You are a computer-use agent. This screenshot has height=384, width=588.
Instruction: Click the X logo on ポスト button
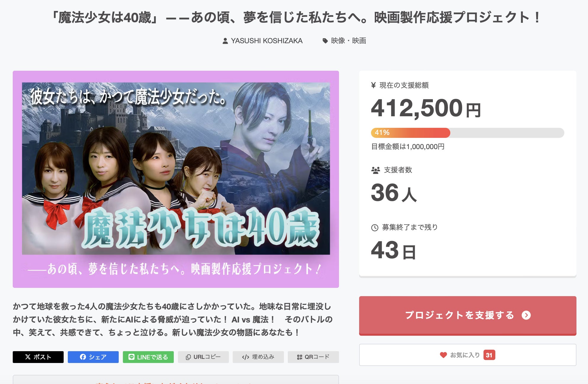(28, 357)
